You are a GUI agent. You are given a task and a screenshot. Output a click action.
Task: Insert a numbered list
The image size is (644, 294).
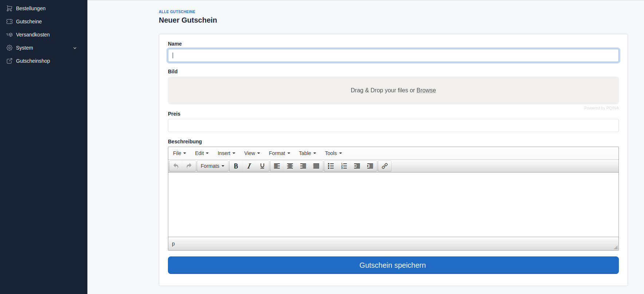click(x=344, y=166)
